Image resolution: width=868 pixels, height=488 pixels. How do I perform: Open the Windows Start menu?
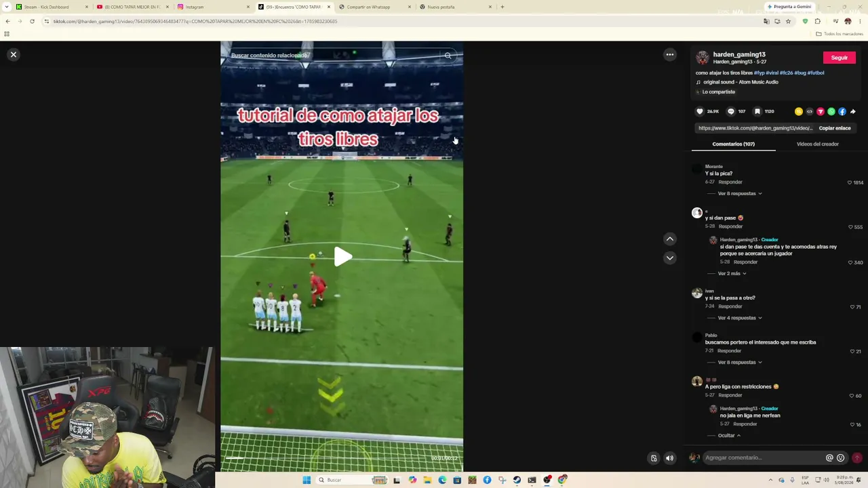click(307, 480)
